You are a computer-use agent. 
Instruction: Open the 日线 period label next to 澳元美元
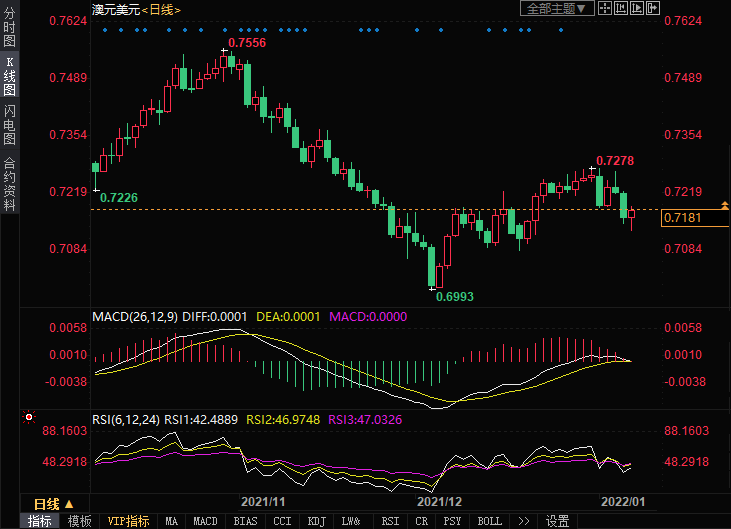click(x=159, y=9)
